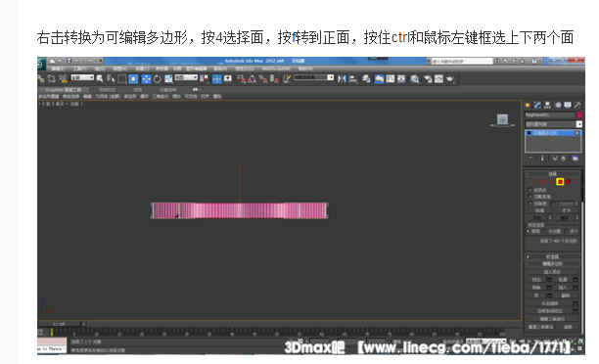Switch to Create command panel tab

point(528,105)
